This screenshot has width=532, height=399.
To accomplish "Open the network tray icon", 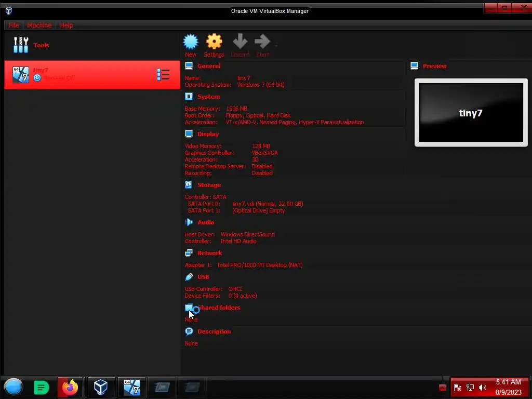I will pos(470,388).
